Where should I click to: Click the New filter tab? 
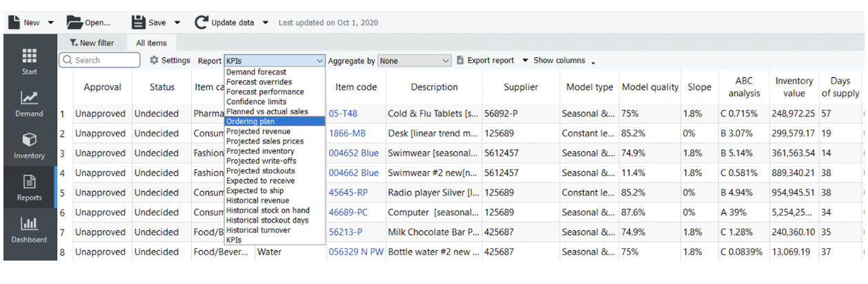92,43
